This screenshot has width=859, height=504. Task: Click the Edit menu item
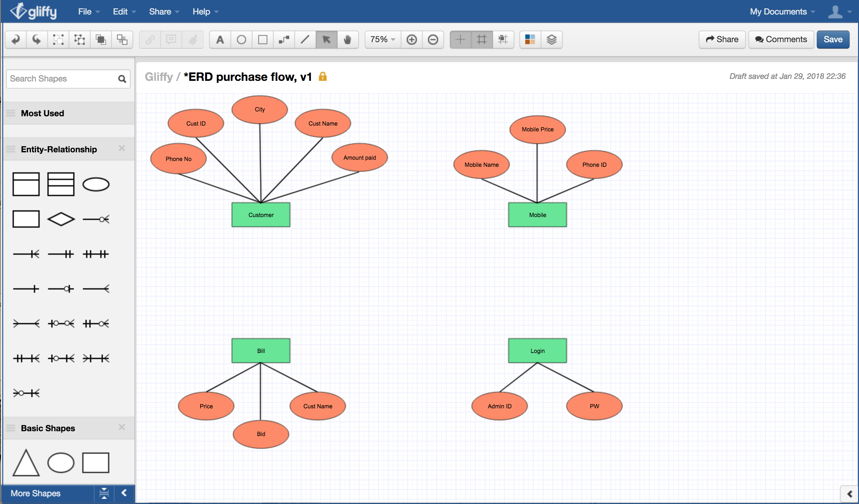(x=120, y=11)
